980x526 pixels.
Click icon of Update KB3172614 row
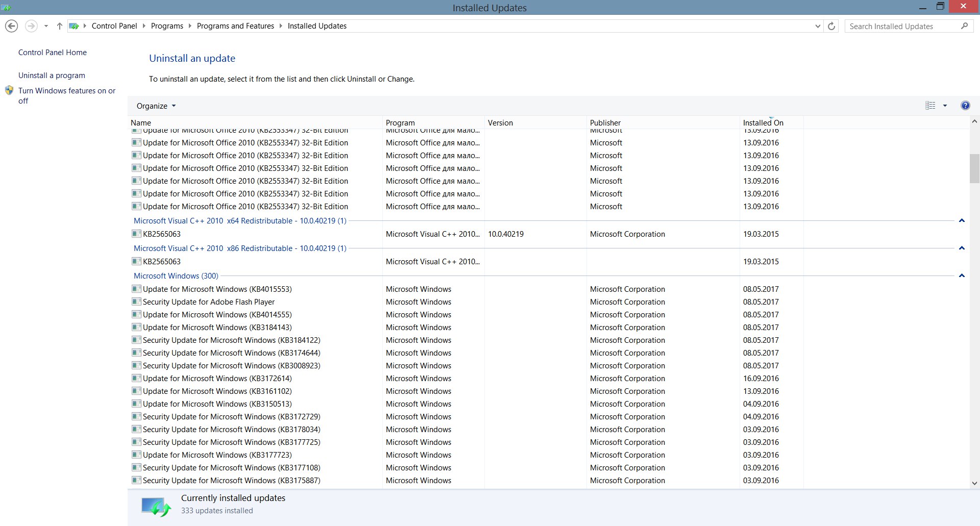coord(136,378)
